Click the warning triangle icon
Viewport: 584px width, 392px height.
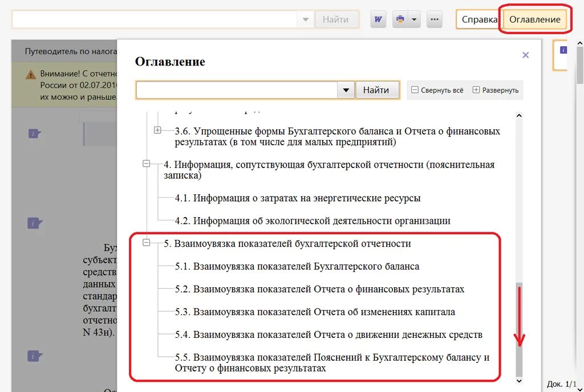point(31,75)
